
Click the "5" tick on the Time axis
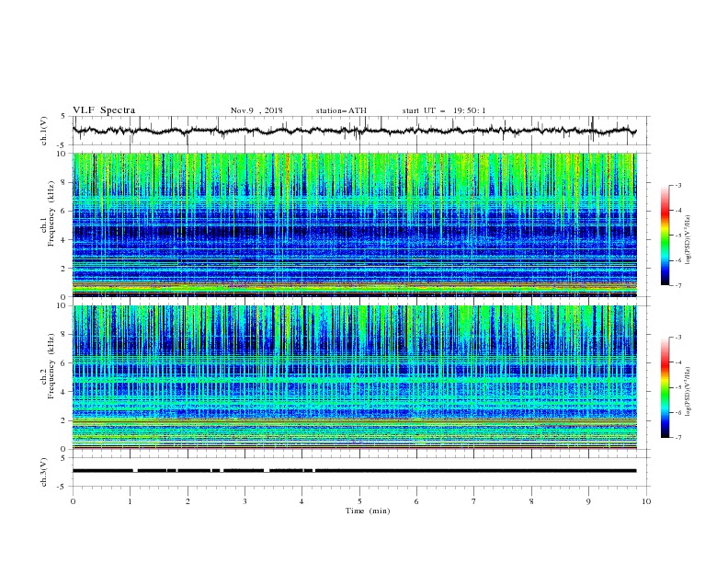tap(359, 501)
